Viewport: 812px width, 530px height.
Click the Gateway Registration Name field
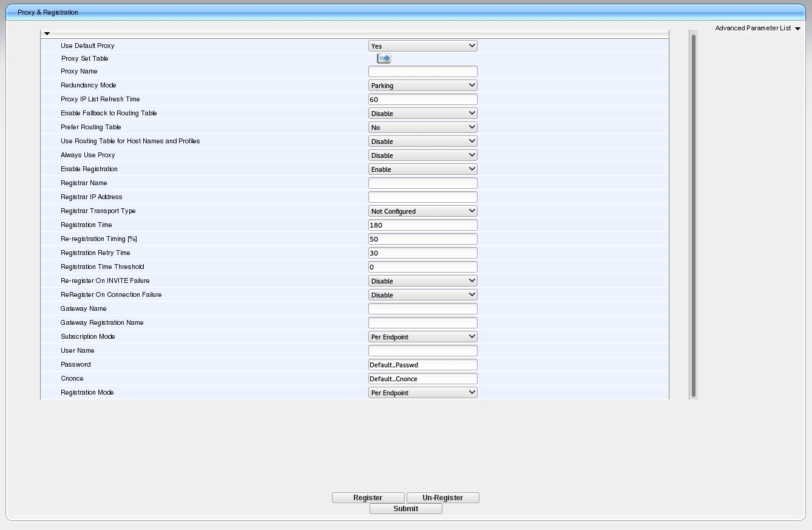point(423,322)
